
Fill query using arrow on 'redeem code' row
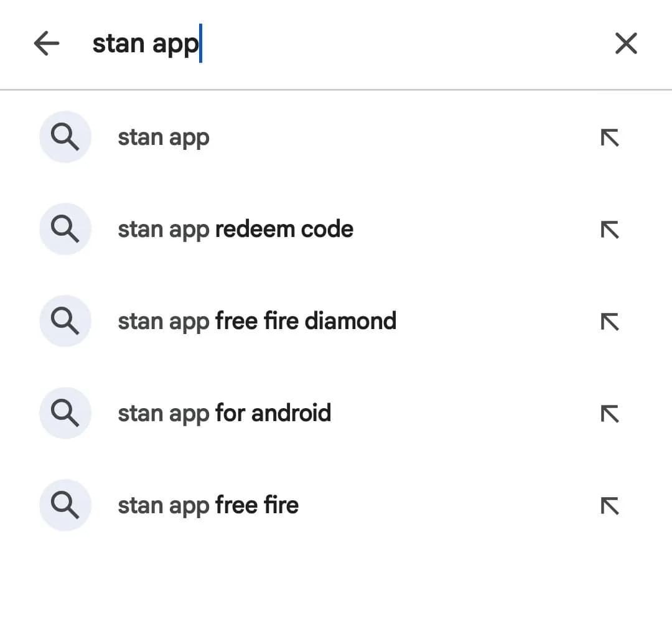[609, 230]
